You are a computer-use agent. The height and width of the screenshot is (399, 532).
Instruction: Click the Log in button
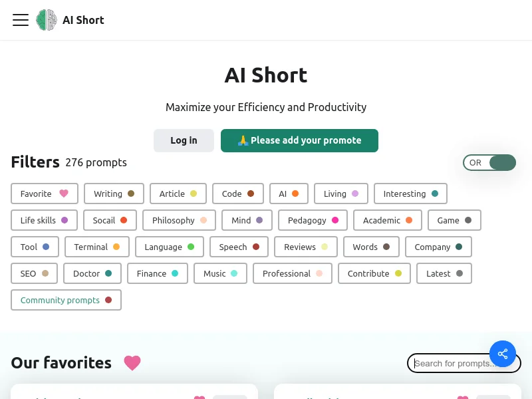coord(184,140)
